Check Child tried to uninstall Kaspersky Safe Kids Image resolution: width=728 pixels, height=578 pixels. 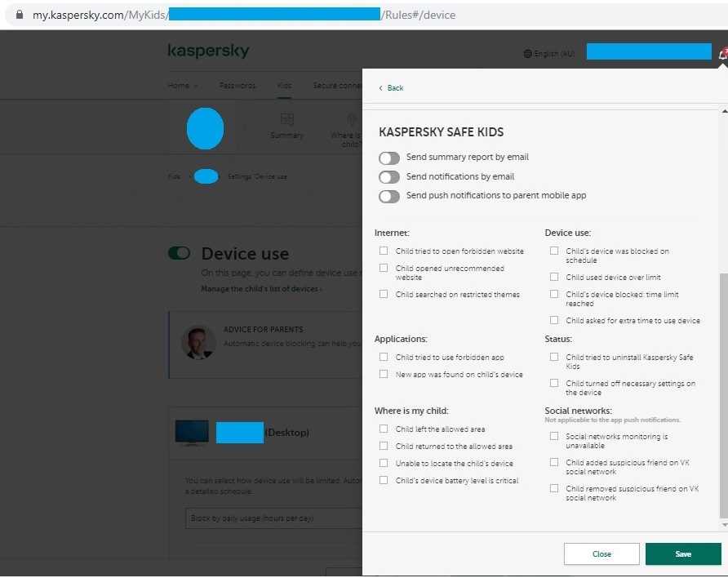554,357
